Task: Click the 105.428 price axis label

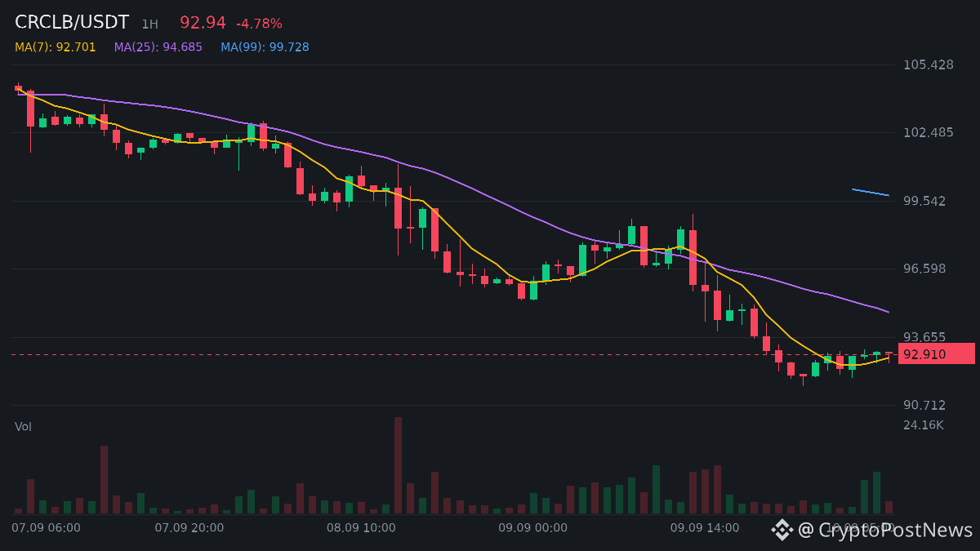Action: [x=929, y=64]
